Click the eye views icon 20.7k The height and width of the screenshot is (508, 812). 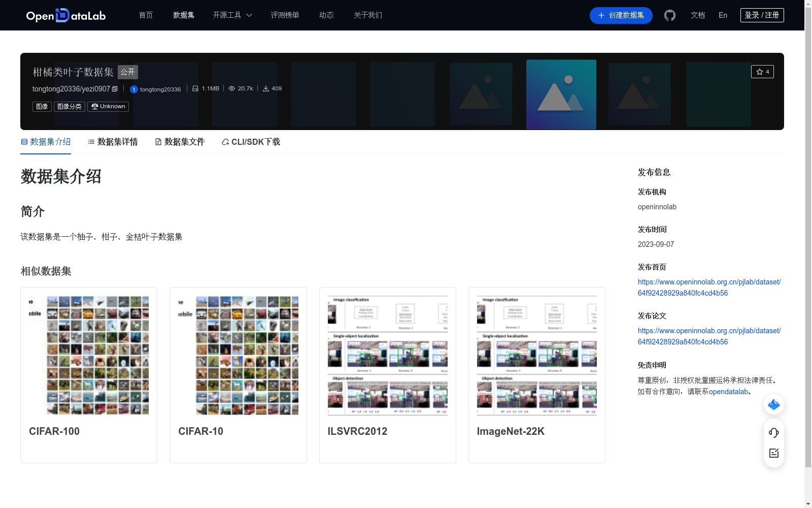(x=232, y=88)
